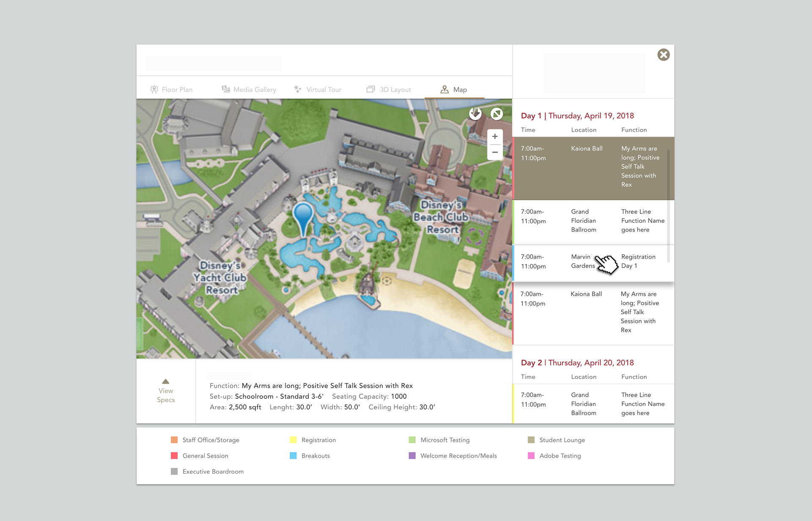
Task: Click the Map pin person icon
Action: [x=444, y=89]
